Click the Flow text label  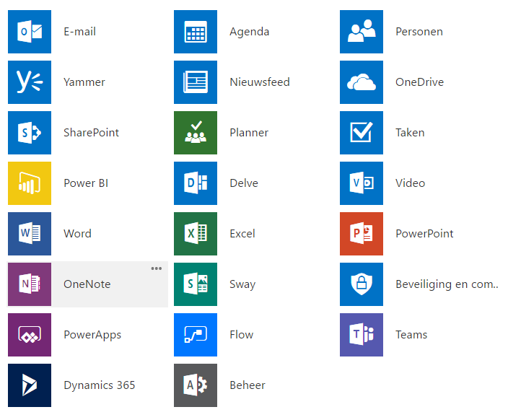pos(241,334)
